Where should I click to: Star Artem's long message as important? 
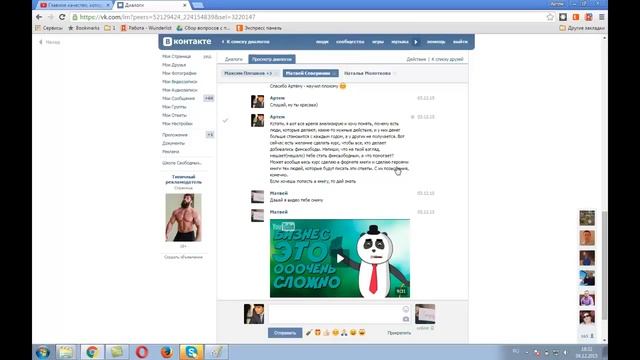[413, 117]
